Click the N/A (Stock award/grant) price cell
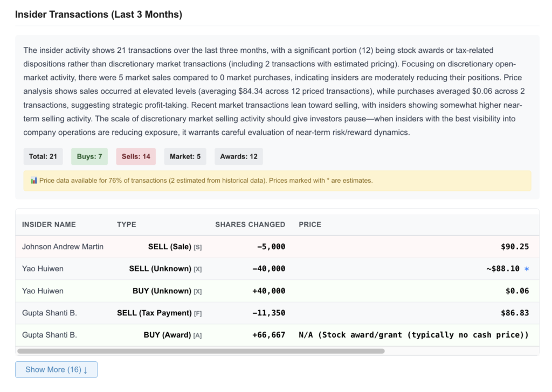This screenshot has width=552, height=392. pyautogui.click(x=413, y=335)
